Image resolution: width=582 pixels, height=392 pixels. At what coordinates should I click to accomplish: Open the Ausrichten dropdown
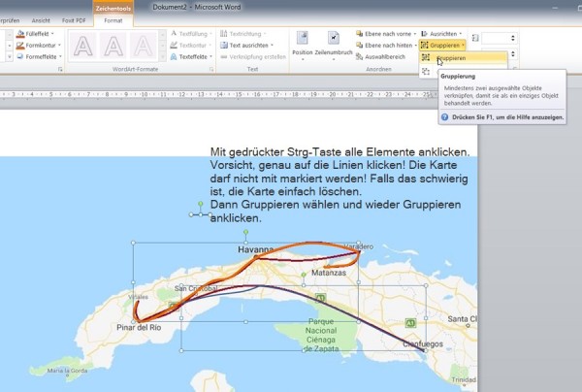coord(441,34)
